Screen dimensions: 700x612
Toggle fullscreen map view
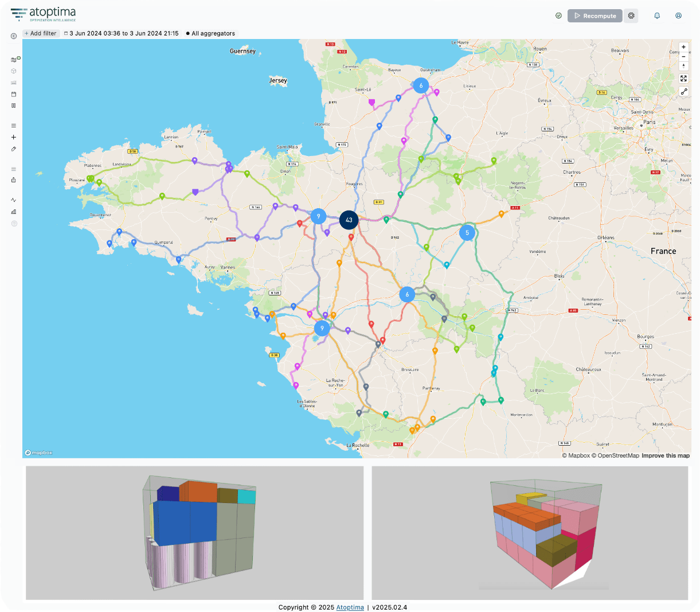coord(683,79)
